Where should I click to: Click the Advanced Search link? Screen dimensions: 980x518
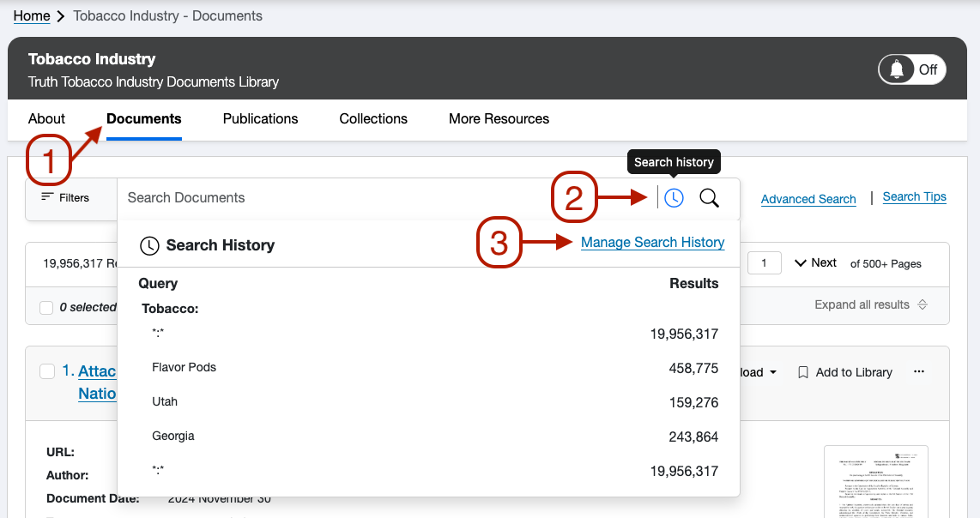click(808, 199)
